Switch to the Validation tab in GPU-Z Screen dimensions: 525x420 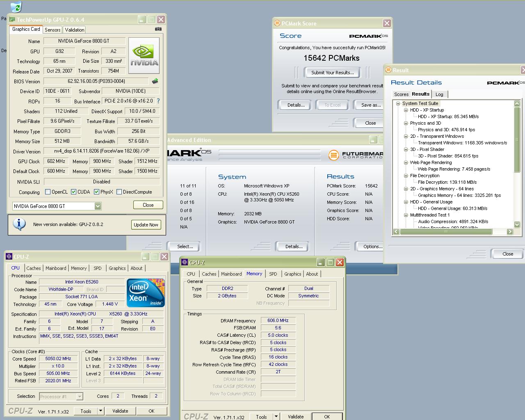point(75,30)
